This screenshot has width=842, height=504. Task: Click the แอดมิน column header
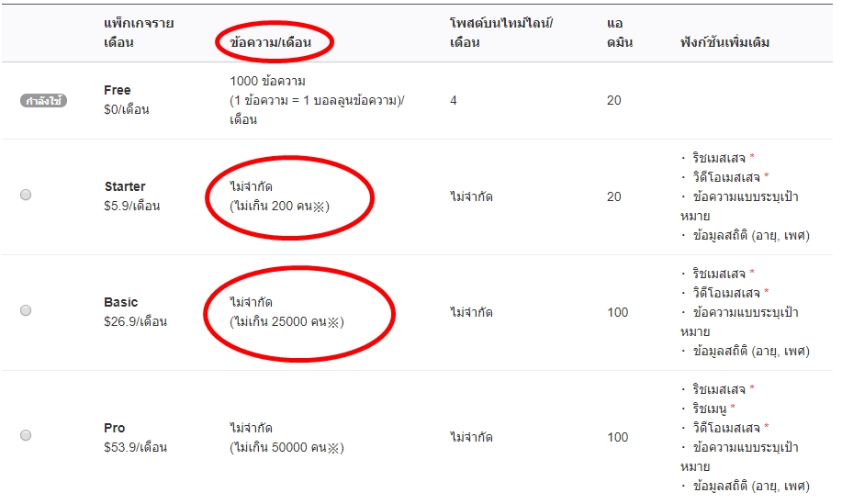point(619,32)
